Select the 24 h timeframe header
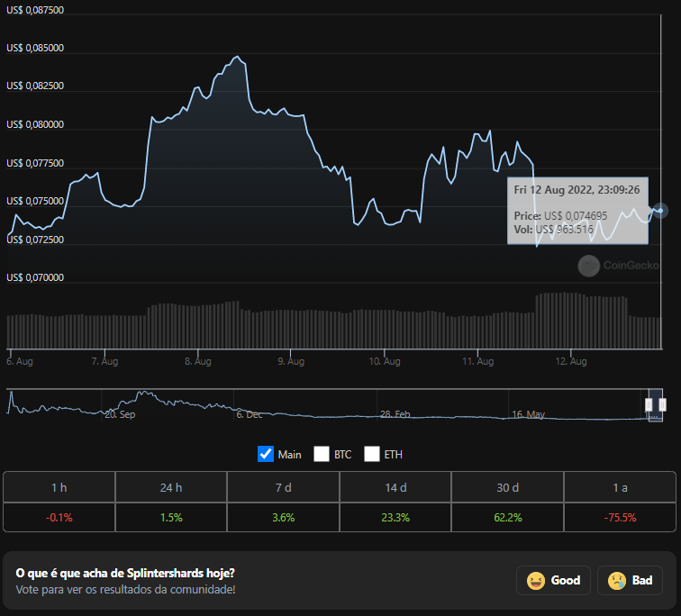This screenshot has height=616, width=681. pos(171,487)
